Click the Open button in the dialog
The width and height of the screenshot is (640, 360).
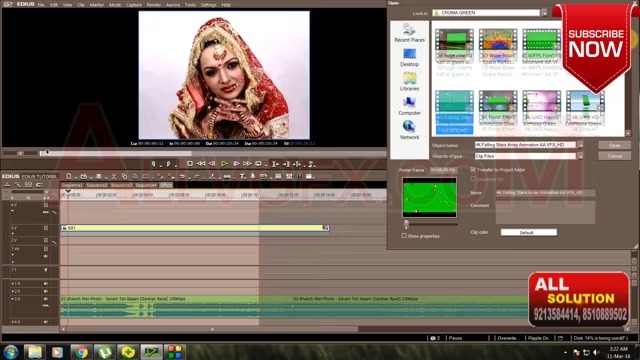pos(614,145)
